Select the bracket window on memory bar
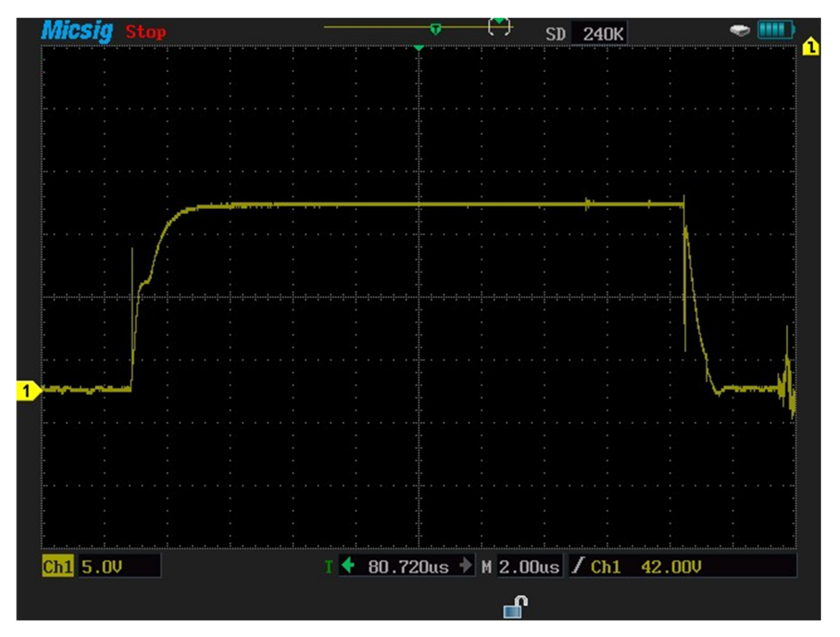This screenshot has height=637, width=840. point(499,27)
